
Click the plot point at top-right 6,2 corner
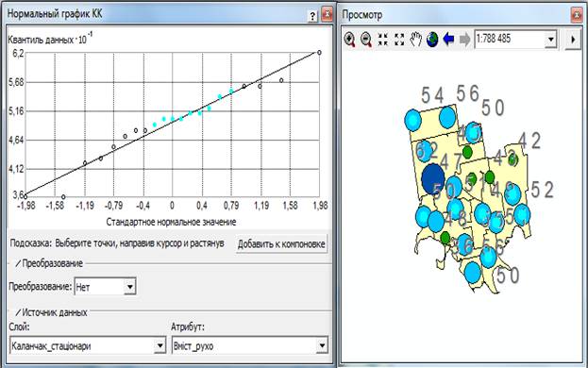pos(319,53)
